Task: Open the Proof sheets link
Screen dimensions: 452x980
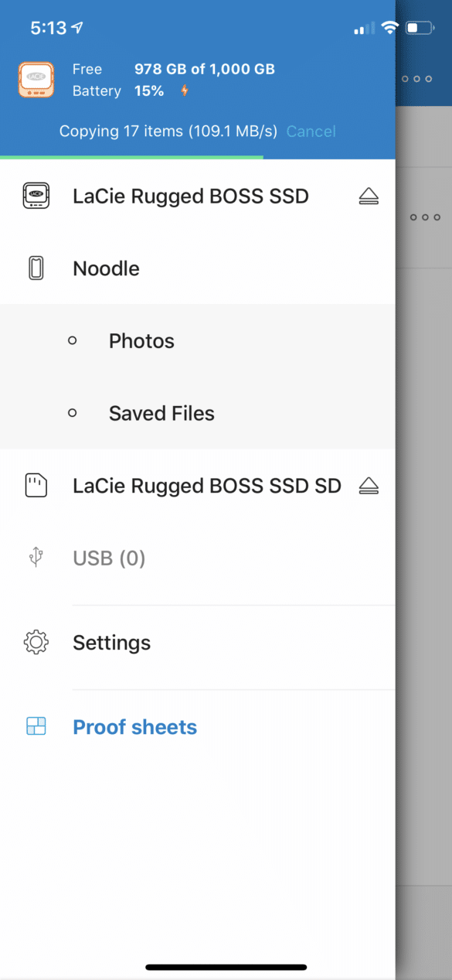Action: coord(134,727)
